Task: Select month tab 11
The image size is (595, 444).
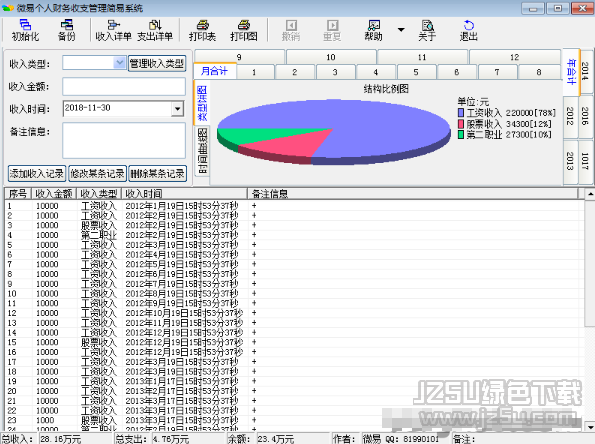Action: 422,57
